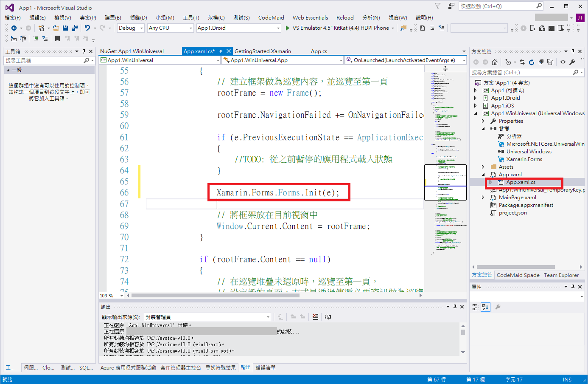Image resolution: width=588 pixels, height=384 pixels.
Task: Open the 109 % zoom level dropdown
Action: (112, 296)
